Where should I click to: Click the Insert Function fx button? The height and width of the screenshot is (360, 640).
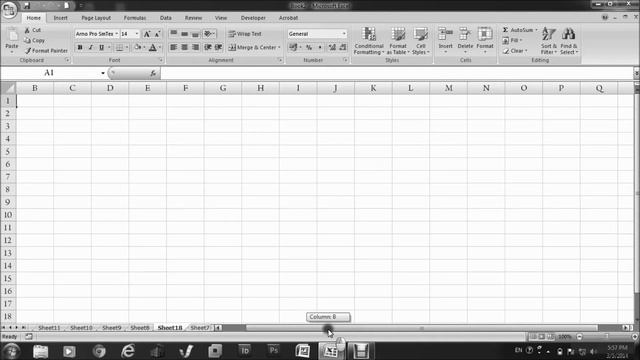(x=153, y=73)
